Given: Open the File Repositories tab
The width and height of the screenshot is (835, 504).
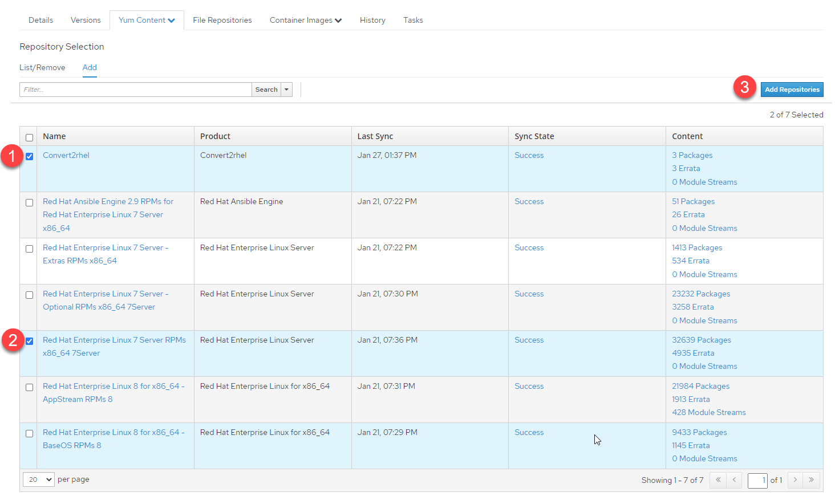Looking at the screenshot, I should [222, 21].
